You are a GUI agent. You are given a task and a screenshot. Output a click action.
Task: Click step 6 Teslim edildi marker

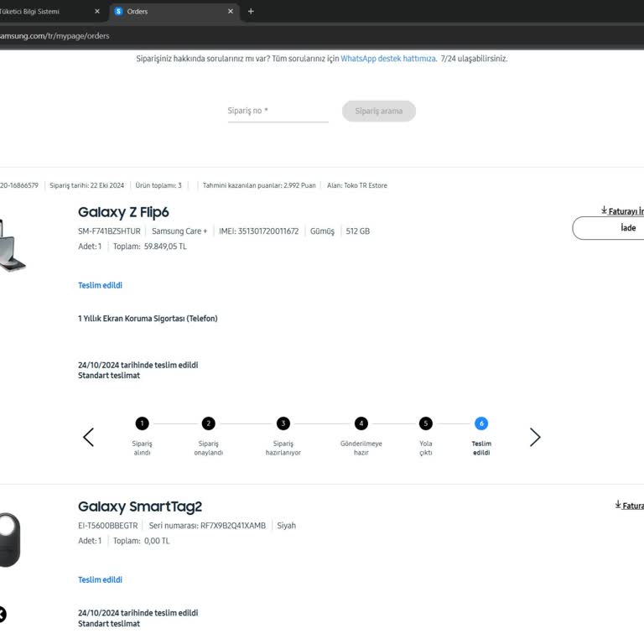480,423
